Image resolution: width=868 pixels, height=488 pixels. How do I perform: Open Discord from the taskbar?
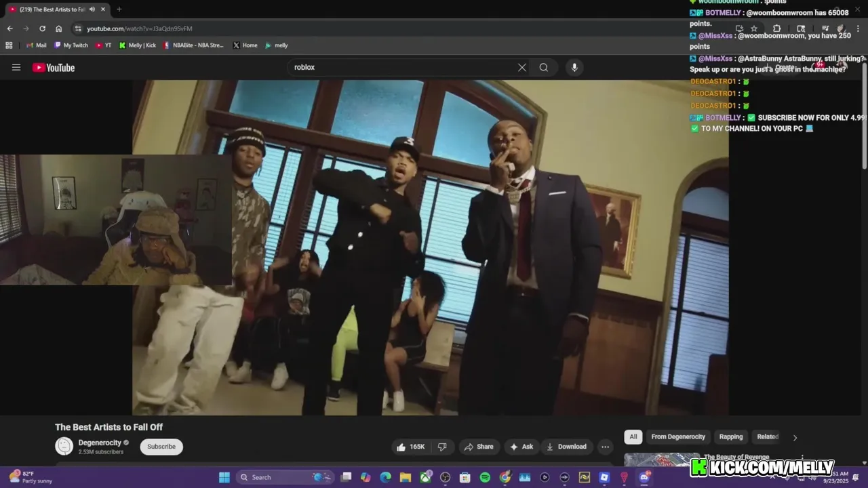coord(644,477)
